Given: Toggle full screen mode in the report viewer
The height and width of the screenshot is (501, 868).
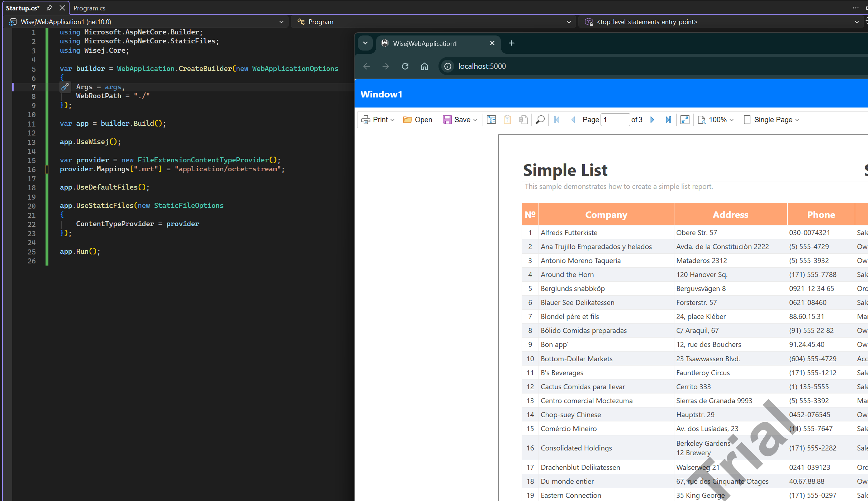Looking at the screenshot, I should [x=684, y=119].
